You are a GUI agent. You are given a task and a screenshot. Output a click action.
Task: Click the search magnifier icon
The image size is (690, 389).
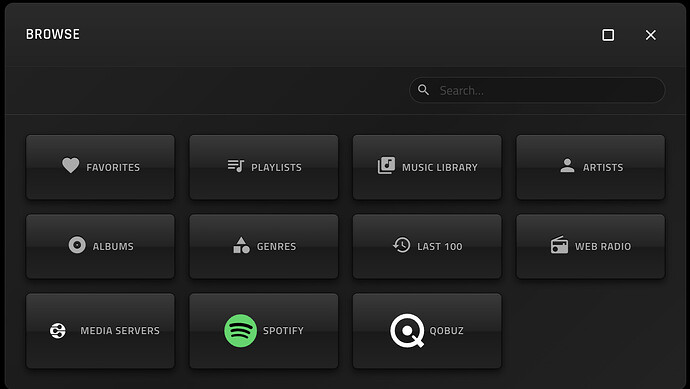click(423, 90)
